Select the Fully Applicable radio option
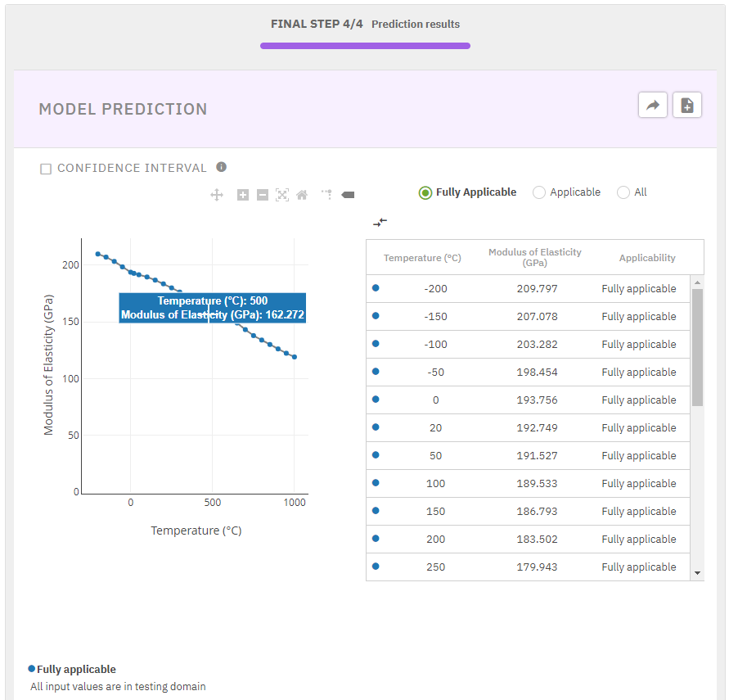Image resolution: width=729 pixels, height=700 pixels. click(x=425, y=192)
